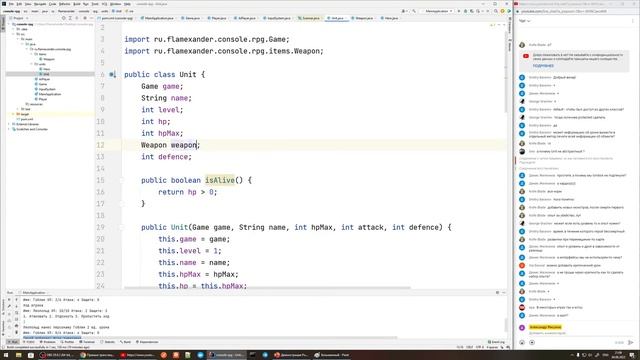Click the Build project hammer icon
The width and height of the screenshot is (640, 360).
click(x=414, y=11)
